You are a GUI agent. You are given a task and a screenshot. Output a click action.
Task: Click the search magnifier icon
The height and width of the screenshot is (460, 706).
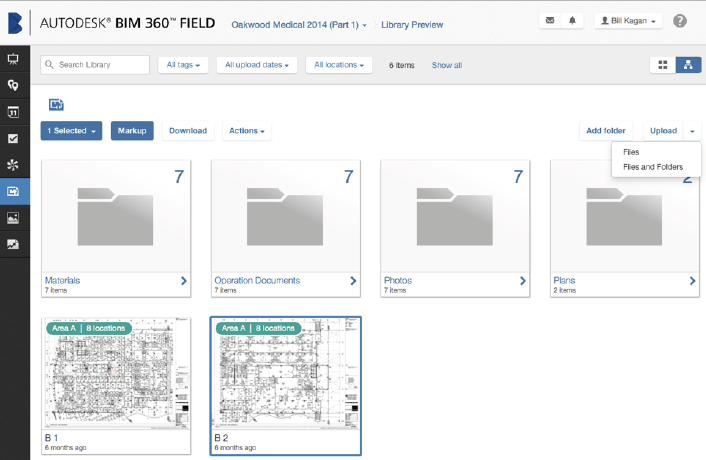pos(49,64)
